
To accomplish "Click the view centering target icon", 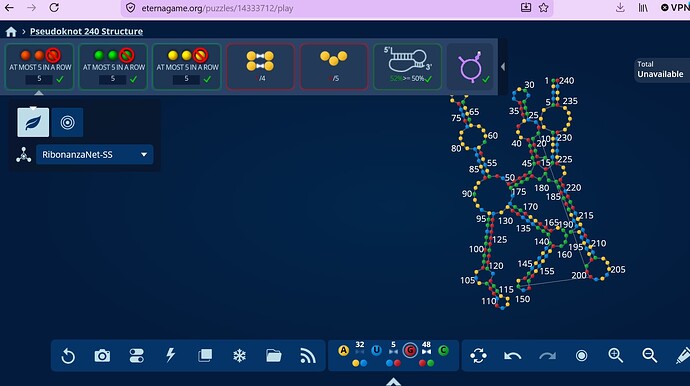I will coord(581,356).
